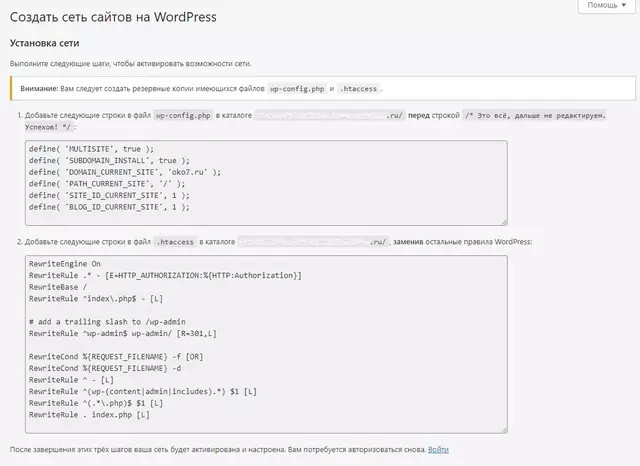Screen dimensions: 640x466
Task: Click the 'Внимание:' warning label
Action: pos(40,89)
